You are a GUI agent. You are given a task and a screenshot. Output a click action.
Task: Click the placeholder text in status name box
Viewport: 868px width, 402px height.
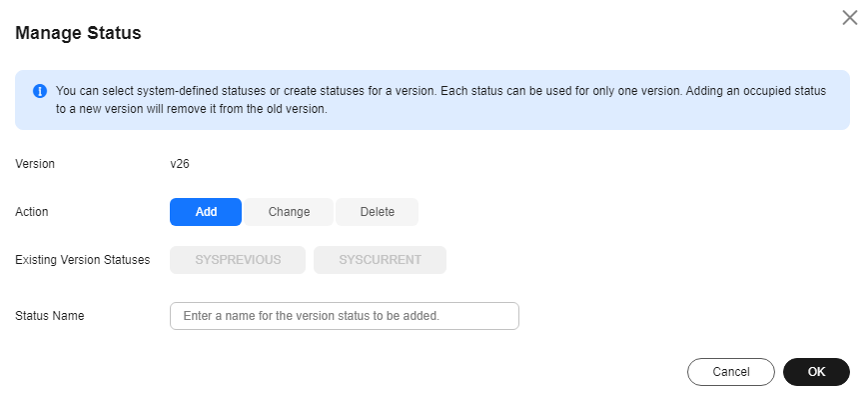(x=311, y=316)
